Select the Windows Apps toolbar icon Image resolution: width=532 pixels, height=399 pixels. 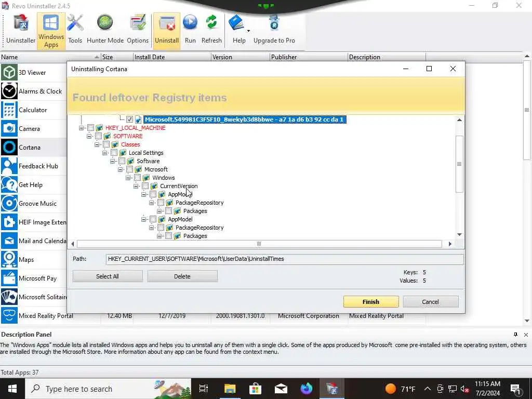tap(51, 31)
